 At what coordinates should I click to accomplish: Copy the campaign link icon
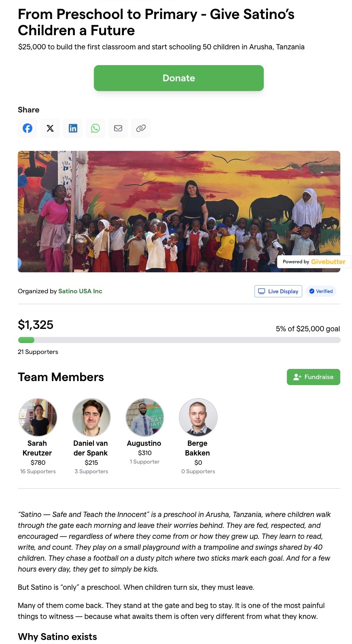point(141,128)
